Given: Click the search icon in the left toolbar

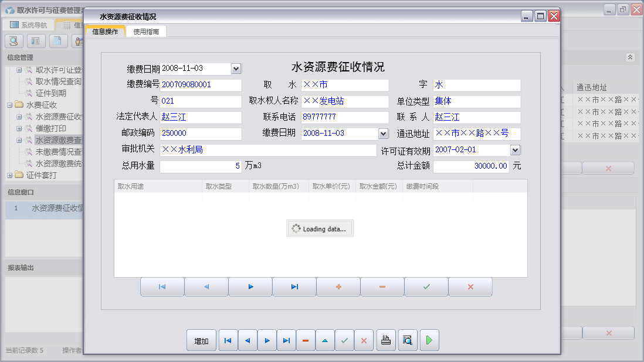Looking at the screenshot, I should pyautogui.click(x=13, y=41).
